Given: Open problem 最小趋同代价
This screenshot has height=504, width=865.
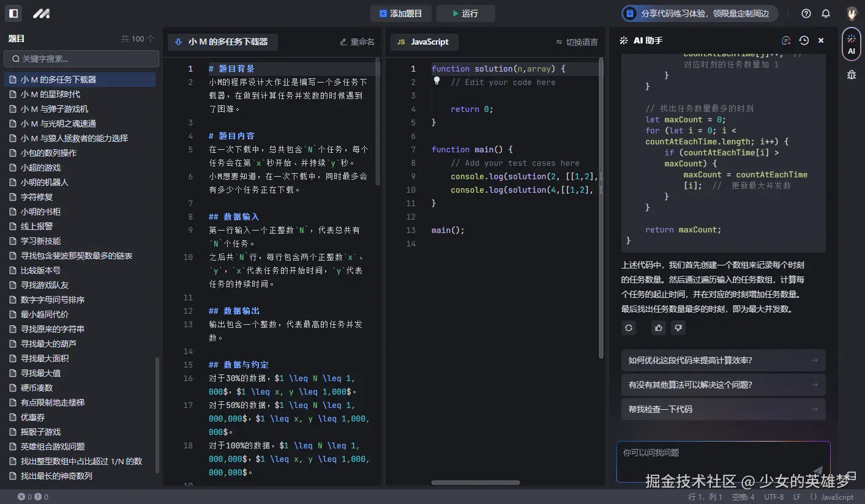Looking at the screenshot, I should (x=80, y=314).
